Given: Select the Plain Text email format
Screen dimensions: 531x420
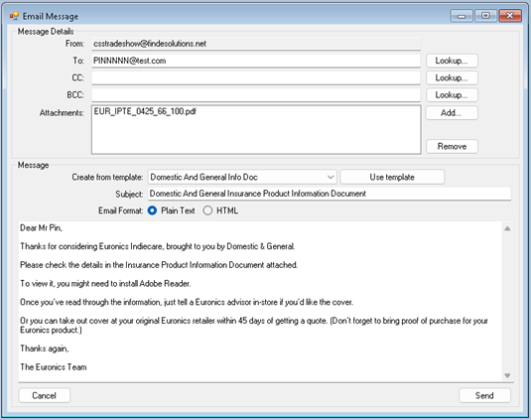Looking at the screenshot, I should (152, 210).
